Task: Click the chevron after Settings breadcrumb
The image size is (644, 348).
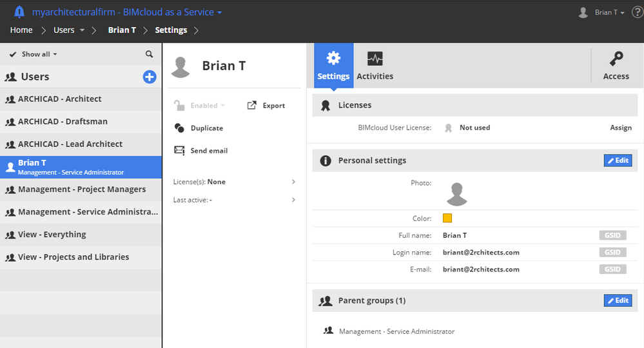Action: tap(197, 30)
